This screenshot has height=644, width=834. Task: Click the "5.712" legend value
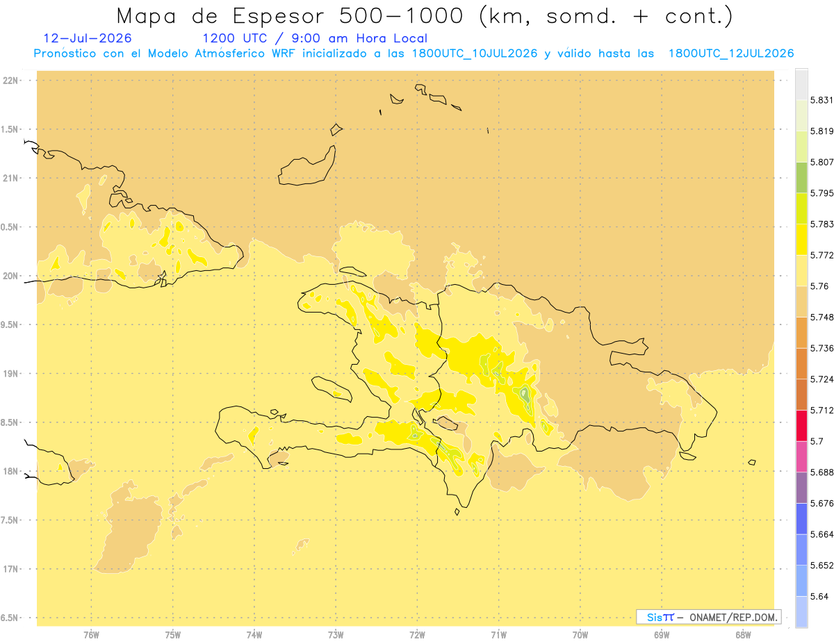click(x=822, y=410)
